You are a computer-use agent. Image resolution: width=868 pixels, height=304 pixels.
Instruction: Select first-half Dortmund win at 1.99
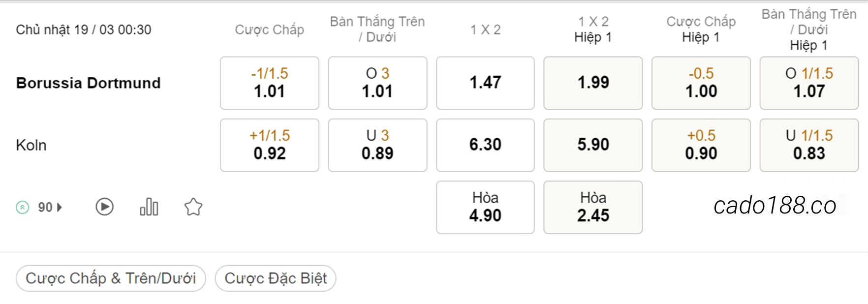[593, 83]
